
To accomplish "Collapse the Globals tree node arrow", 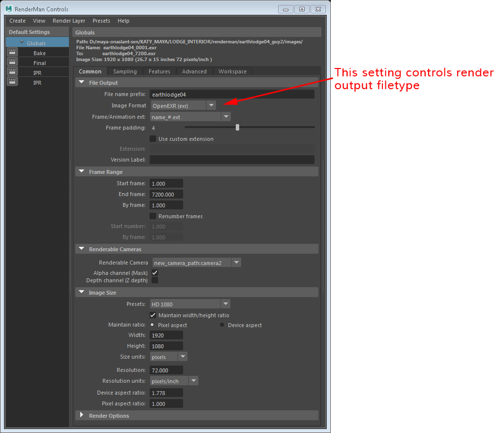I will click(x=22, y=43).
